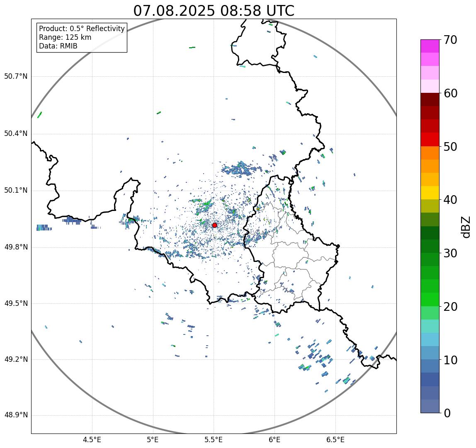Click the magenta swatch at top of colorbar

[x=430, y=46]
